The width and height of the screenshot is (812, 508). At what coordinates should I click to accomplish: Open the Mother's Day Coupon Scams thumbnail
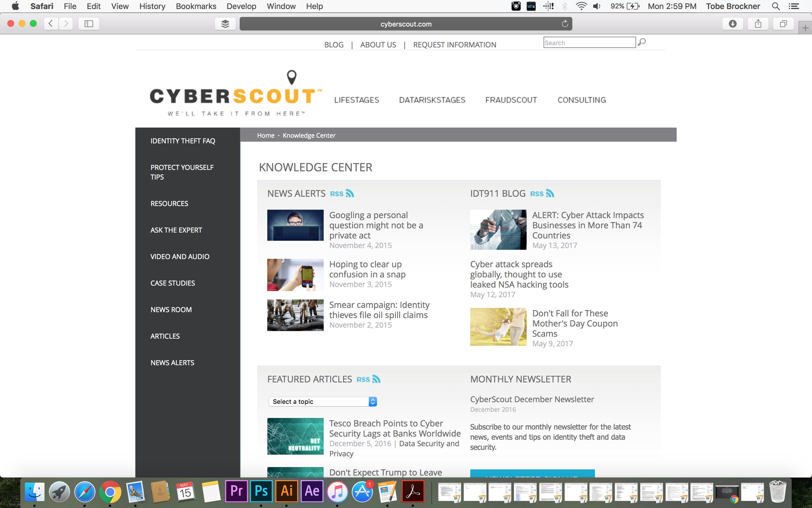(498, 327)
